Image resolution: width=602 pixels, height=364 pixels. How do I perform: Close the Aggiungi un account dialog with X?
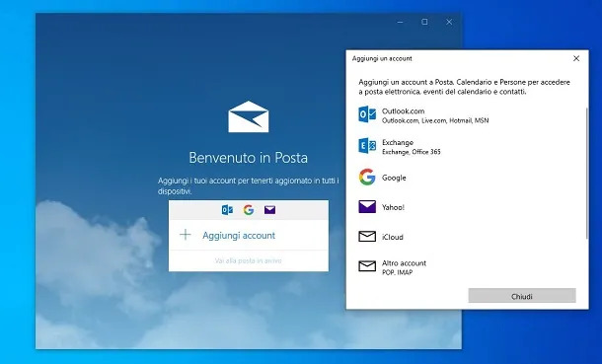576,58
